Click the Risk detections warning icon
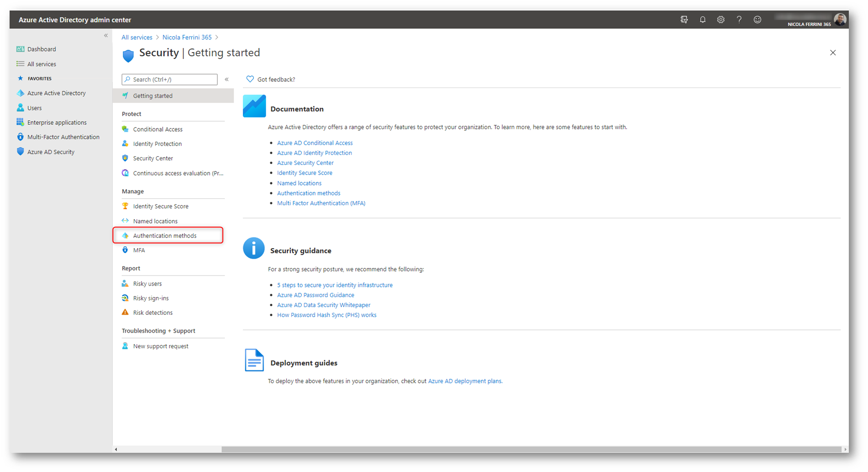 tap(125, 313)
